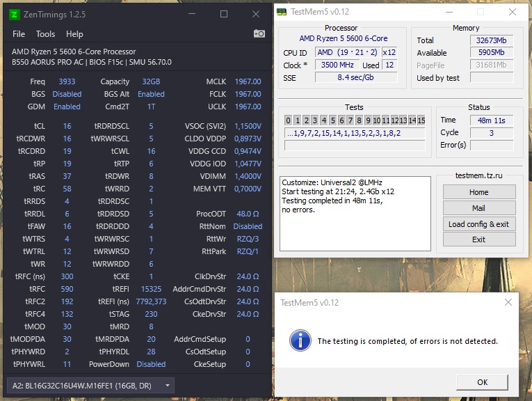This screenshot has width=532, height=401.
Task: Click the VSOC (SVI2) voltage value
Action: pyautogui.click(x=248, y=126)
